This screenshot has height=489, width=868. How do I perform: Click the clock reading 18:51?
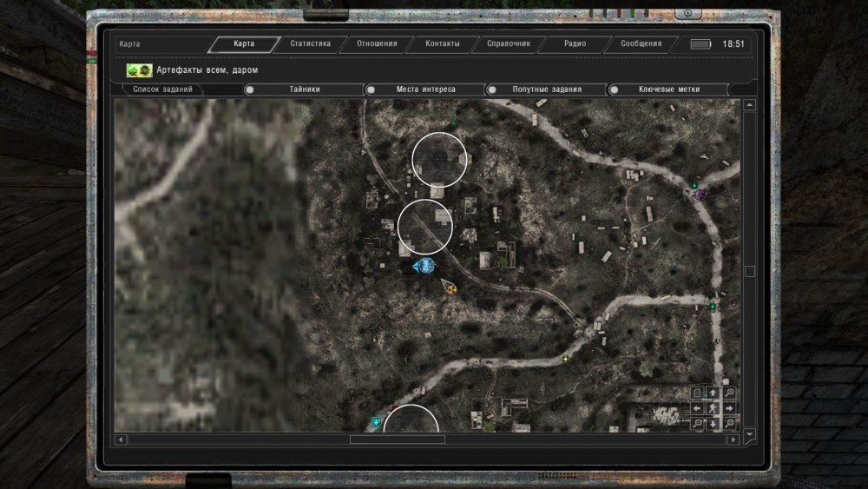pyautogui.click(x=733, y=43)
